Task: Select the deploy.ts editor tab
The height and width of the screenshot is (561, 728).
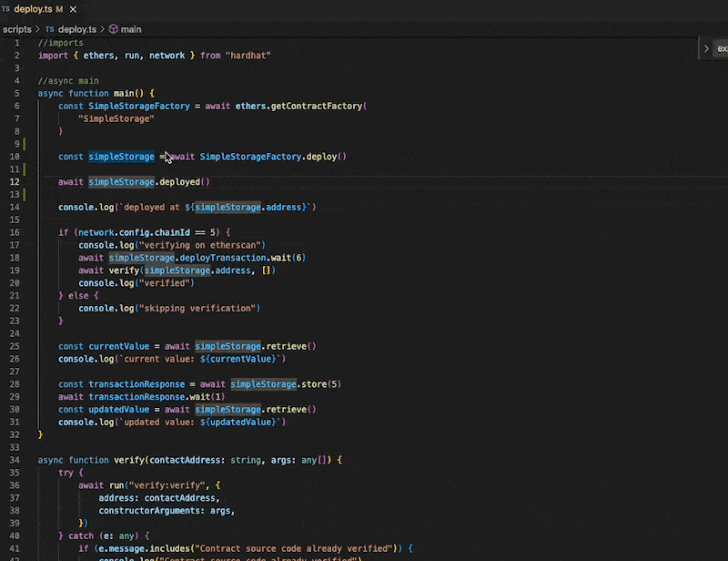Action: click(x=39, y=9)
